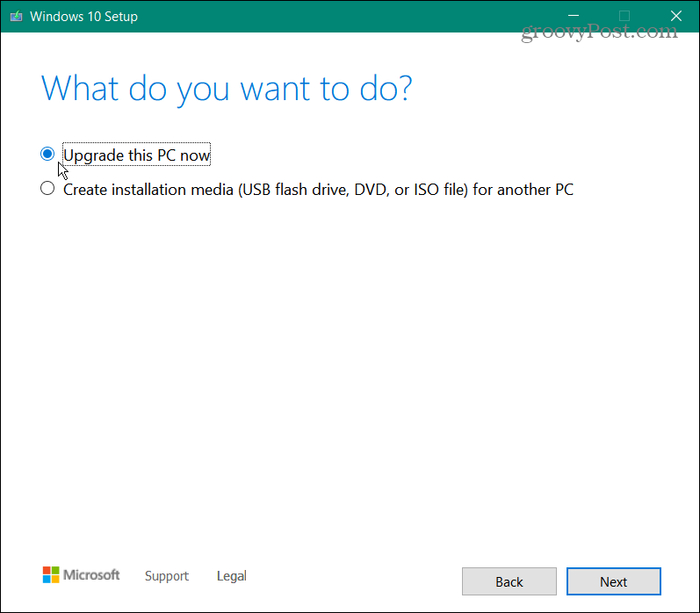Image resolution: width=700 pixels, height=613 pixels.
Task: Click the 'Windows 10 Setup' window title text
Action: click(85, 16)
